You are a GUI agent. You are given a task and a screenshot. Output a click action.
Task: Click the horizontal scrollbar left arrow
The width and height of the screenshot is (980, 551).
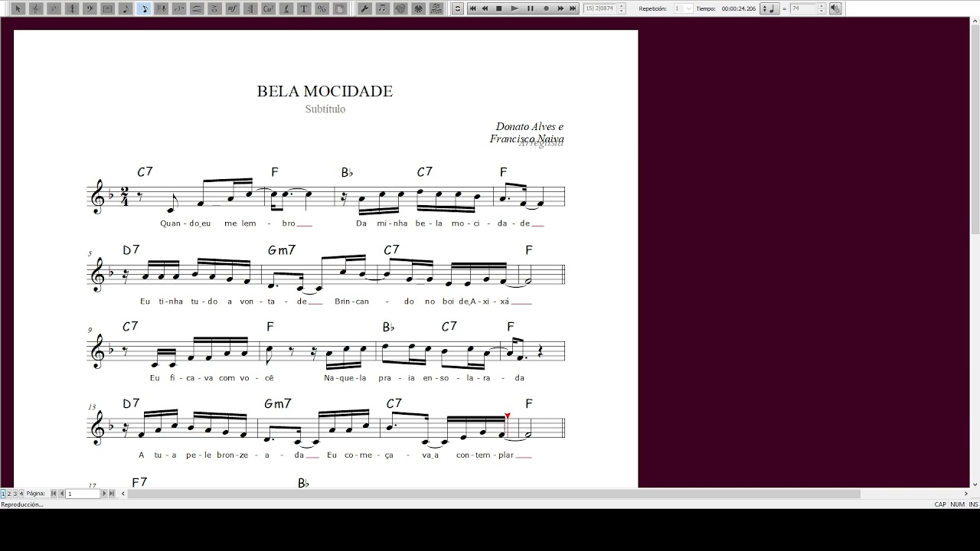pyautogui.click(x=123, y=494)
